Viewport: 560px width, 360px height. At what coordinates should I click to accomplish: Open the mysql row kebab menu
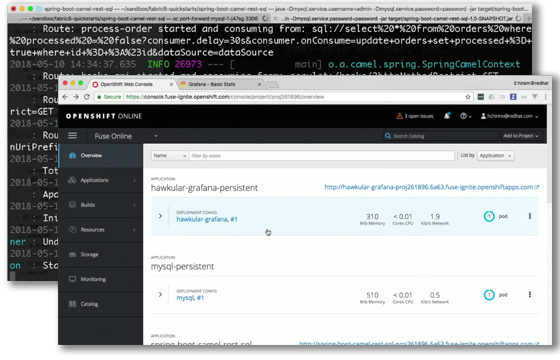[x=530, y=294]
